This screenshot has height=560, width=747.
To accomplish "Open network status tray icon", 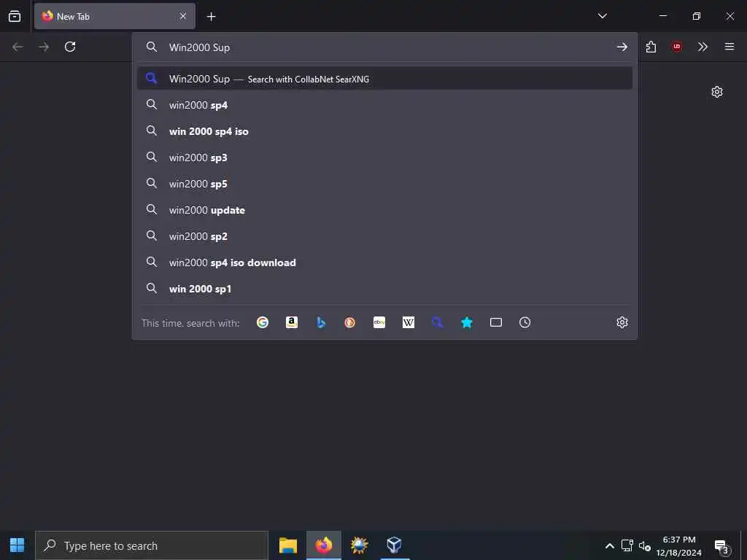I will click(x=627, y=545).
